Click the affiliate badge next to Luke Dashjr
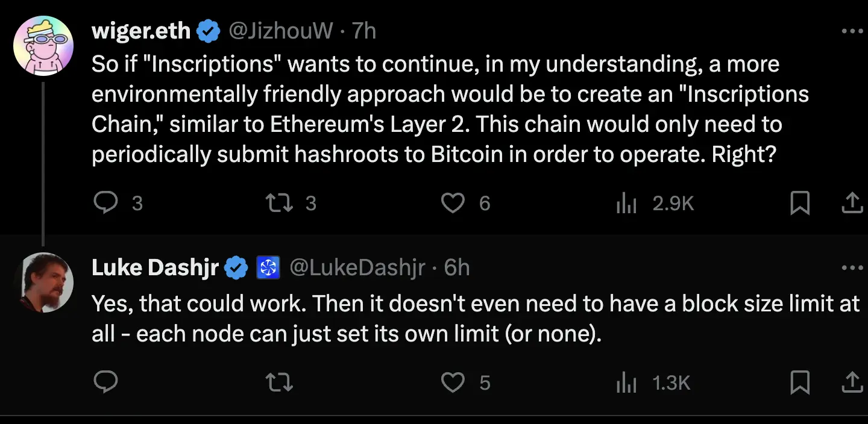The width and height of the screenshot is (868, 424). pyautogui.click(x=268, y=268)
